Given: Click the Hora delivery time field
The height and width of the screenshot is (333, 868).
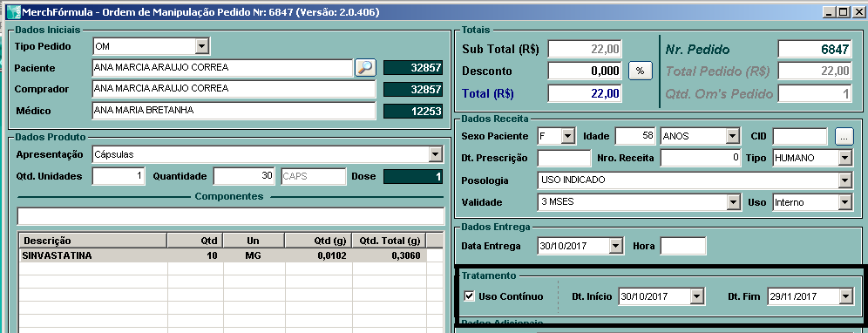Looking at the screenshot, I should click(x=683, y=246).
